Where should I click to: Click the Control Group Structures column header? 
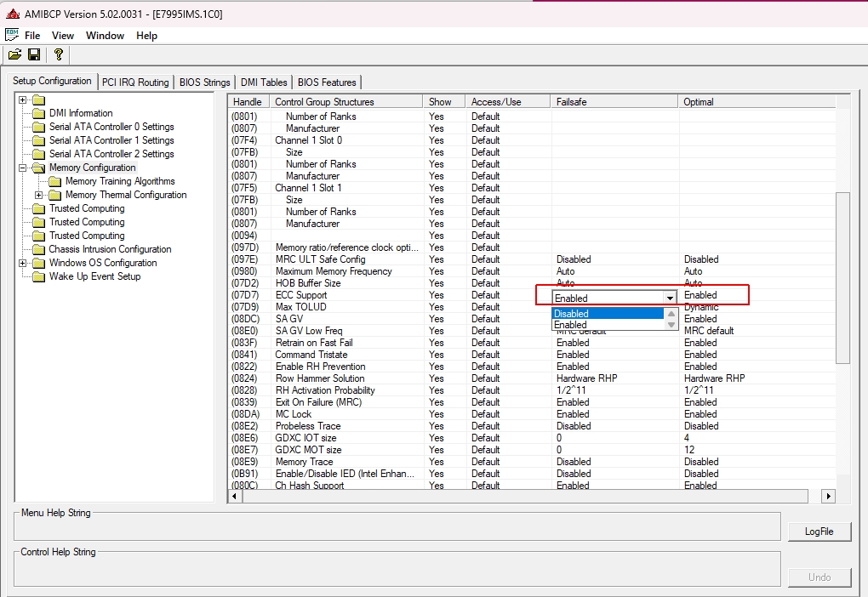(346, 102)
